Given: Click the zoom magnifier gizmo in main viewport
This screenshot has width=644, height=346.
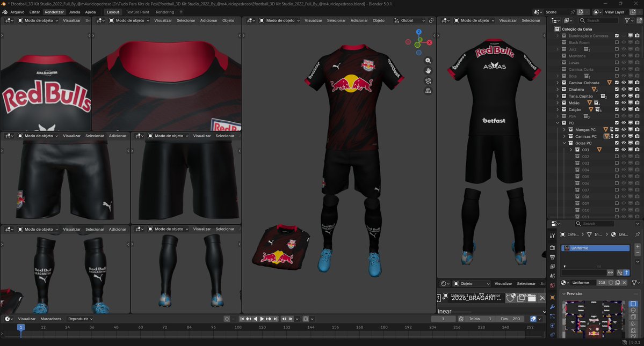Looking at the screenshot, I should [x=428, y=61].
